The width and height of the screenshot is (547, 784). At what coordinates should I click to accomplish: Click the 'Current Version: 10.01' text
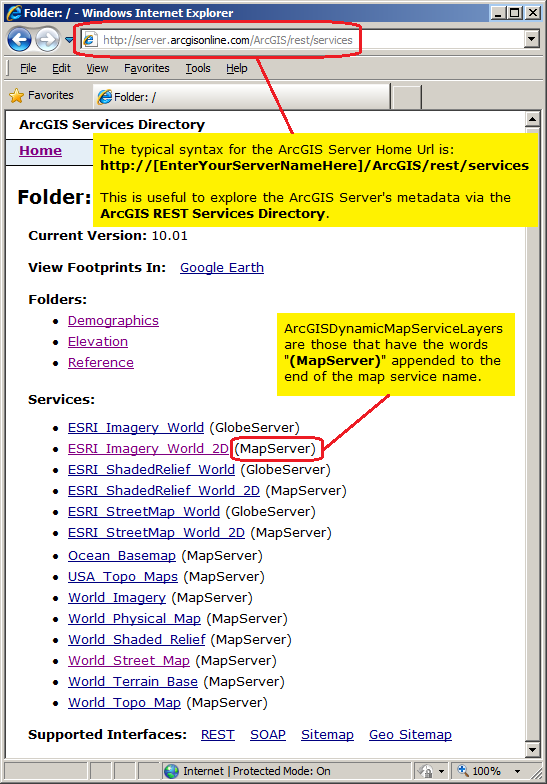tap(108, 236)
